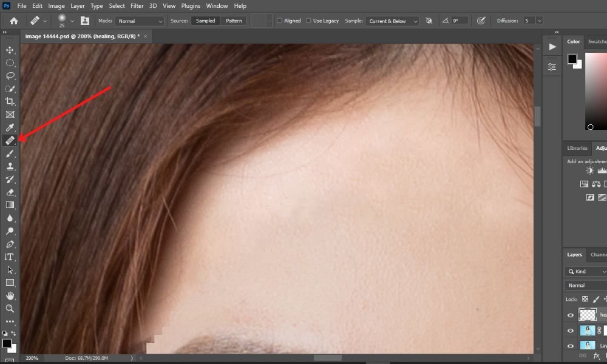Image resolution: width=607 pixels, height=364 pixels.
Task: Select the Clone Stamp tool
Action: pos(10,166)
